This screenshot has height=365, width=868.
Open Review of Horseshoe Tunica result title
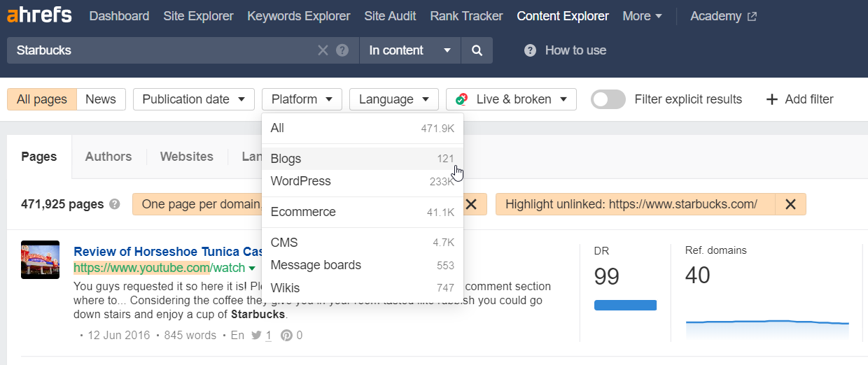[x=168, y=252]
